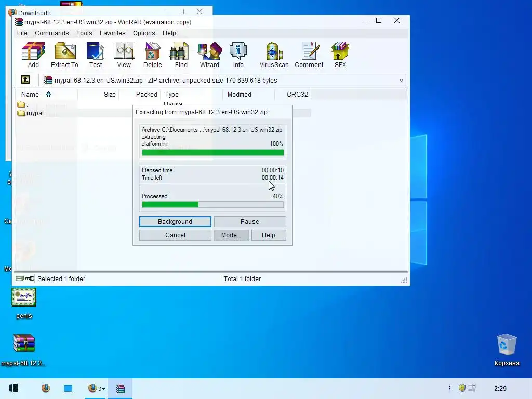Click 'Selected 1 folder' status text
Viewport: 532px width, 399px height.
[61, 279]
